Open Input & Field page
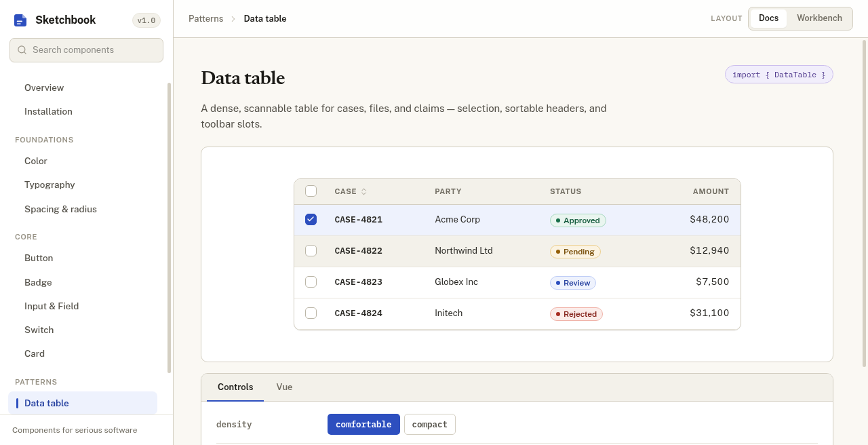 (x=83, y=307)
